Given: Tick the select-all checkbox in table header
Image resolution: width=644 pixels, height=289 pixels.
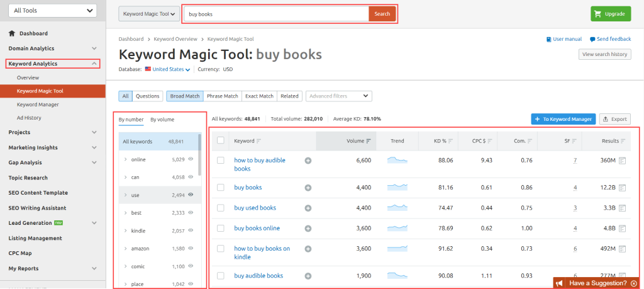Looking at the screenshot, I should [220, 140].
